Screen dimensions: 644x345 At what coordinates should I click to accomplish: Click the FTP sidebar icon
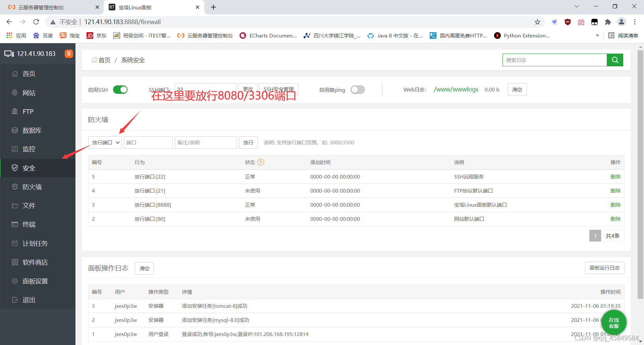tap(15, 112)
